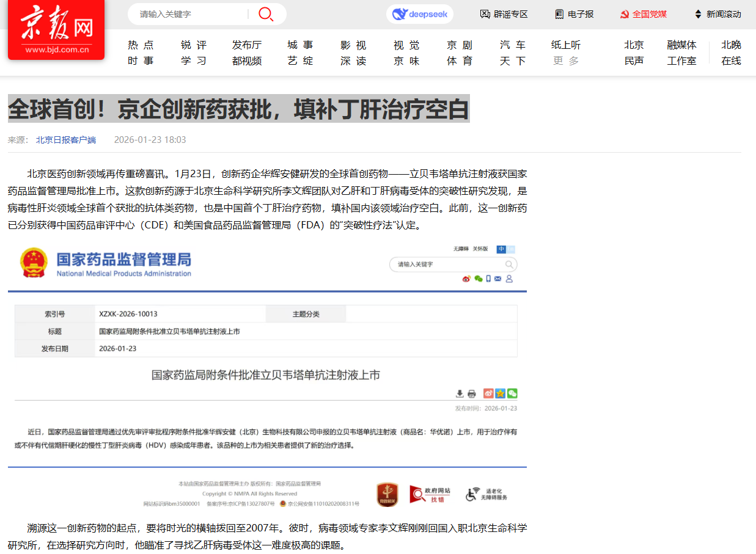Go to the 热点 channel

point(141,45)
